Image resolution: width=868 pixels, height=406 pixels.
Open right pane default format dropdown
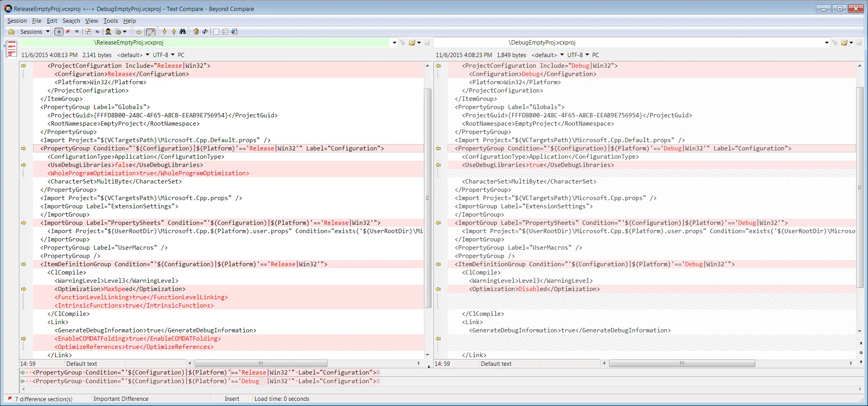[x=548, y=55]
